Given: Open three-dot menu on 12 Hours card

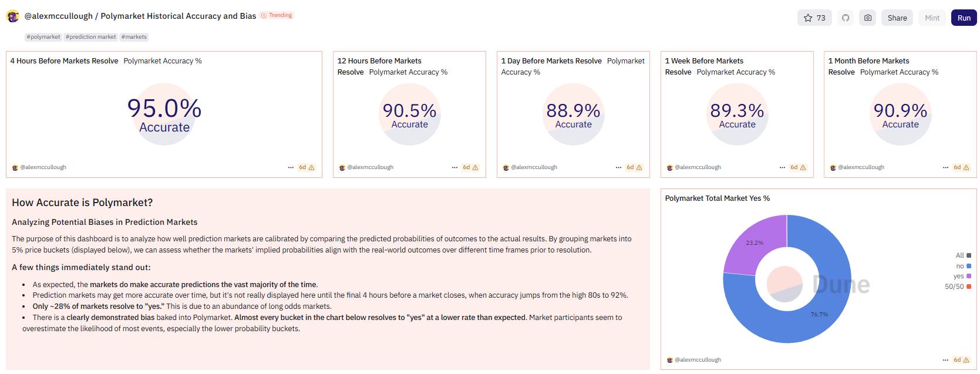Looking at the screenshot, I should coord(454,167).
